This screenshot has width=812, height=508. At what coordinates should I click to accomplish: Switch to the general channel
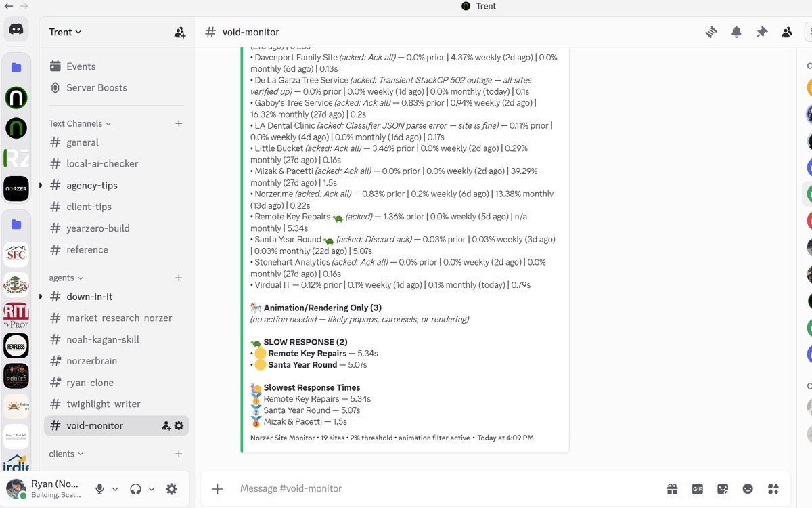(116, 142)
